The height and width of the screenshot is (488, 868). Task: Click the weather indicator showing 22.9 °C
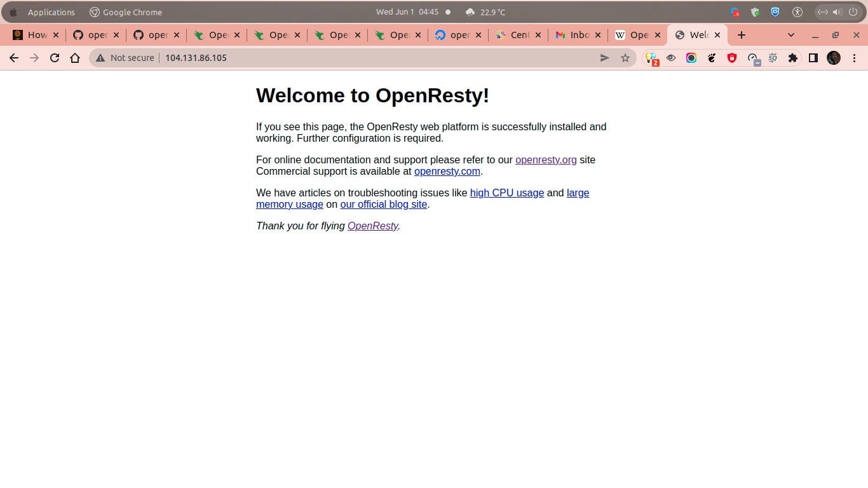pos(485,12)
